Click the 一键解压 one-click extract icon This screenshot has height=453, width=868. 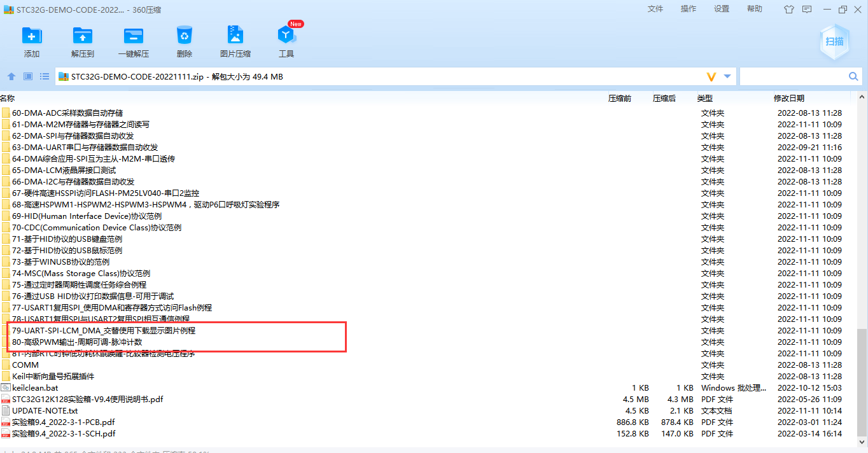(x=134, y=35)
